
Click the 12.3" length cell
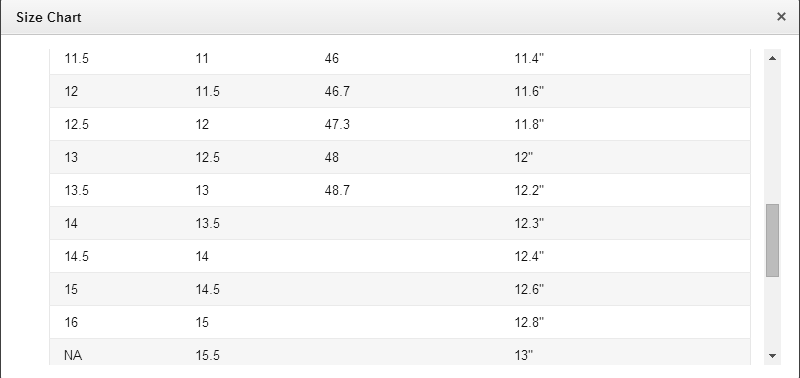point(529,223)
